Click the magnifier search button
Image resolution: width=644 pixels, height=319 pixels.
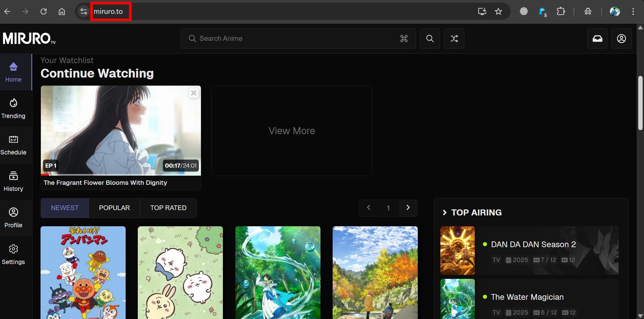[x=430, y=38]
